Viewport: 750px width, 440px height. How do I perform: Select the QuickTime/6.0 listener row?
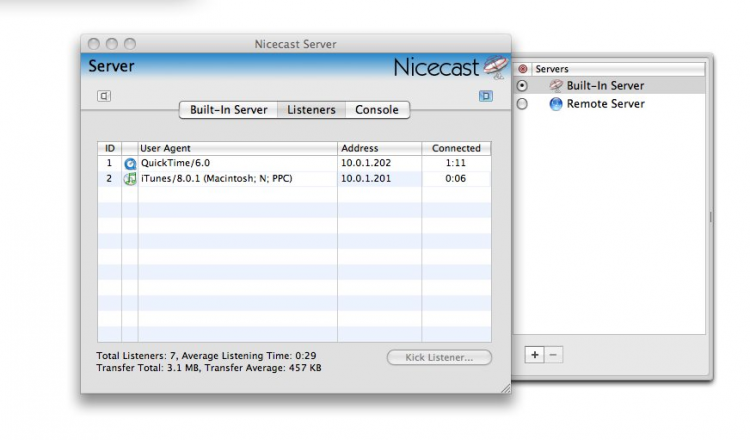[294, 163]
